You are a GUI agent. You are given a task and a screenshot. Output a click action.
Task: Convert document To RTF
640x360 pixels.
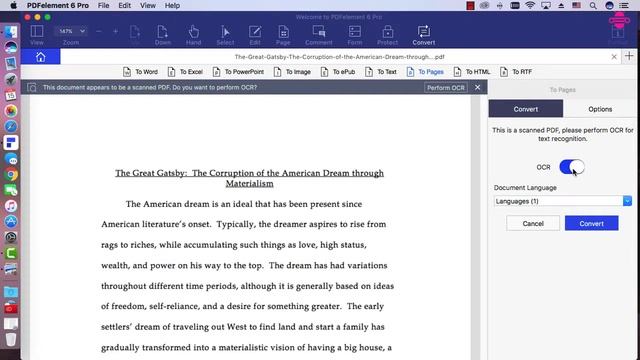516,72
